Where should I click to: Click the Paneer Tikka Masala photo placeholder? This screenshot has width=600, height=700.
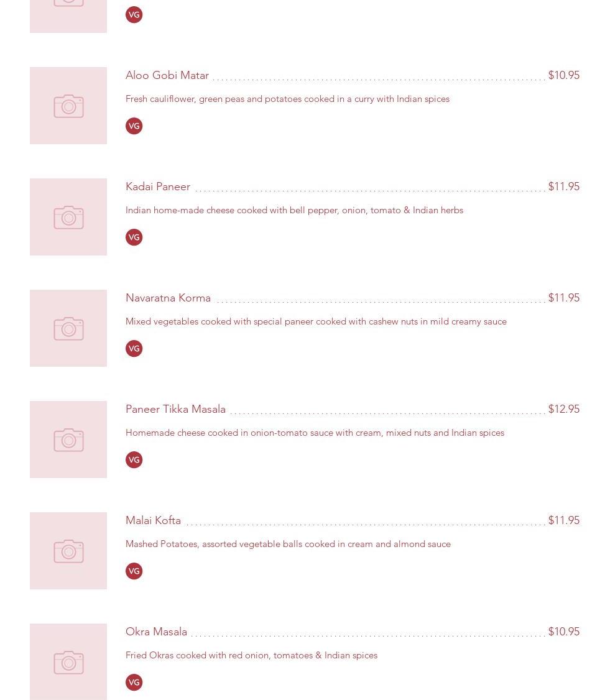68,440
